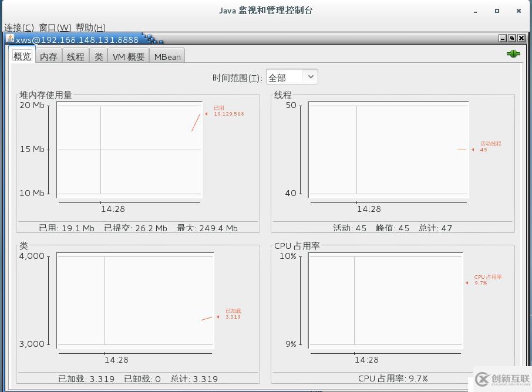
Task: Minimize the xws@192.168.148.131:8888 internal window
Action: [503, 39]
